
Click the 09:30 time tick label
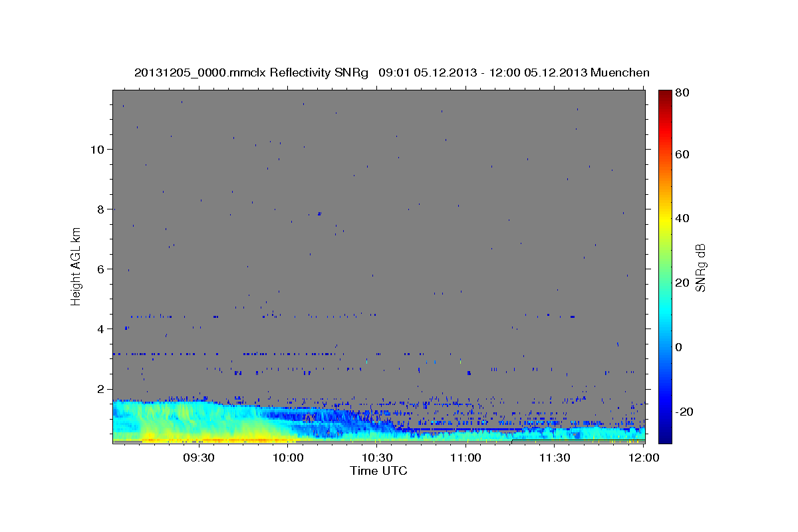(199, 458)
